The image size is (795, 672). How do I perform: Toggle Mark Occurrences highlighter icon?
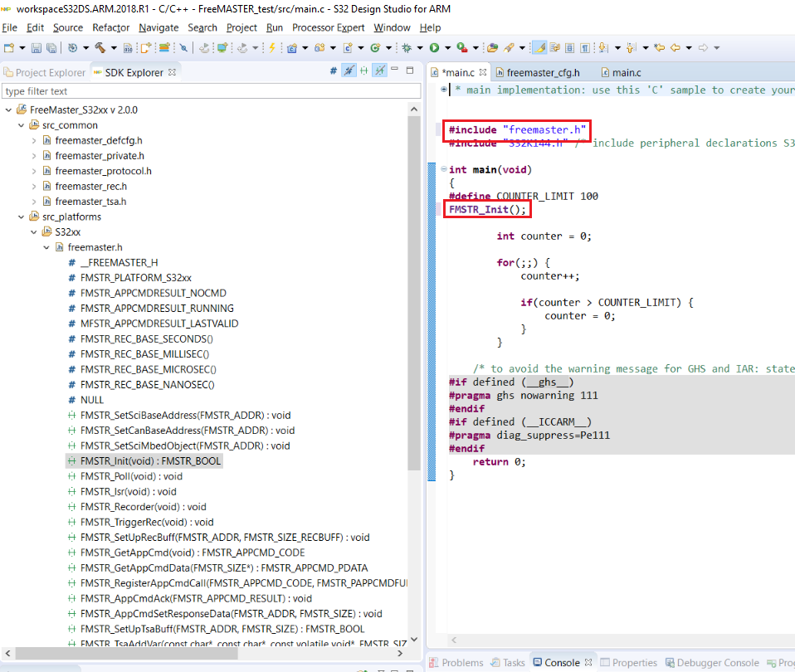click(540, 47)
